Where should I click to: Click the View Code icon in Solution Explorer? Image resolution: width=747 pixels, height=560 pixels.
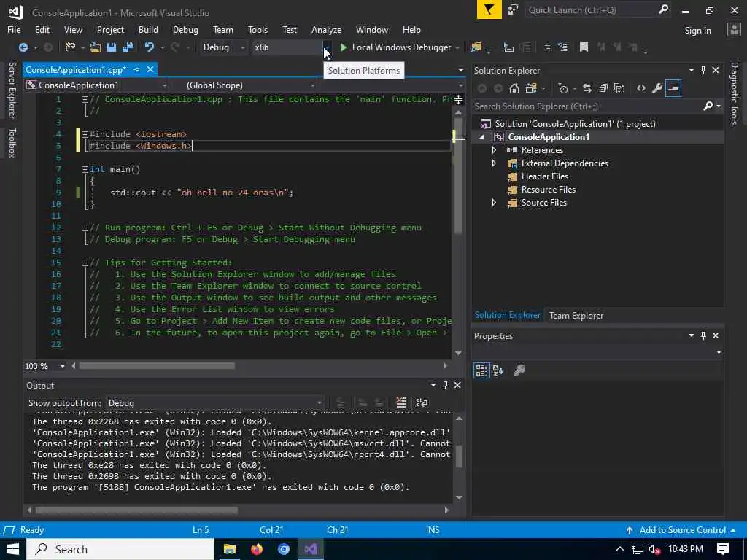[x=641, y=88]
